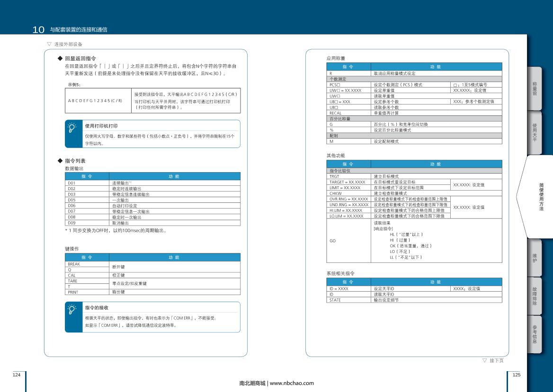Click the 接下页 continuation text

click(496, 360)
